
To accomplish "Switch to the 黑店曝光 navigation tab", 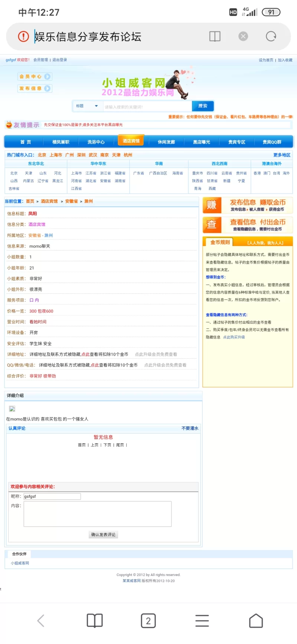I will pos(202,142).
